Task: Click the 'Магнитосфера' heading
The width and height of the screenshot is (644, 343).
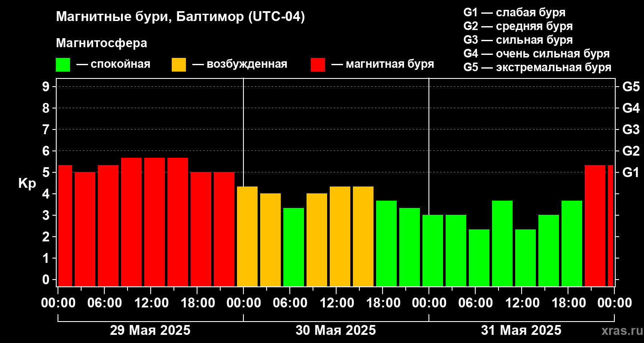Action: pyautogui.click(x=101, y=43)
